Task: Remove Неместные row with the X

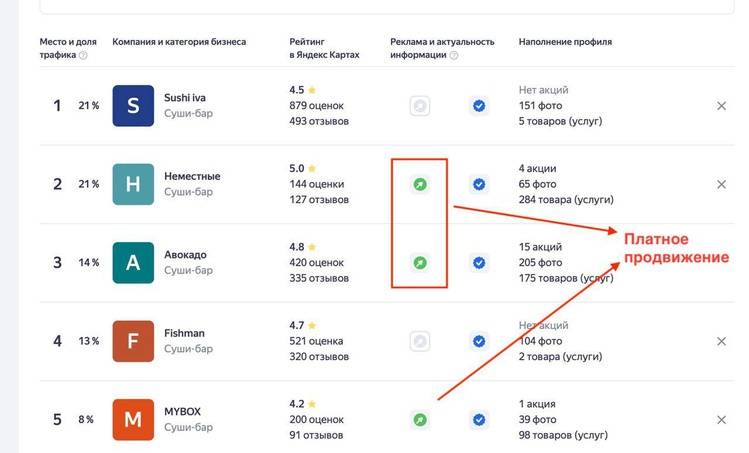Action: click(x=721, y=184)
